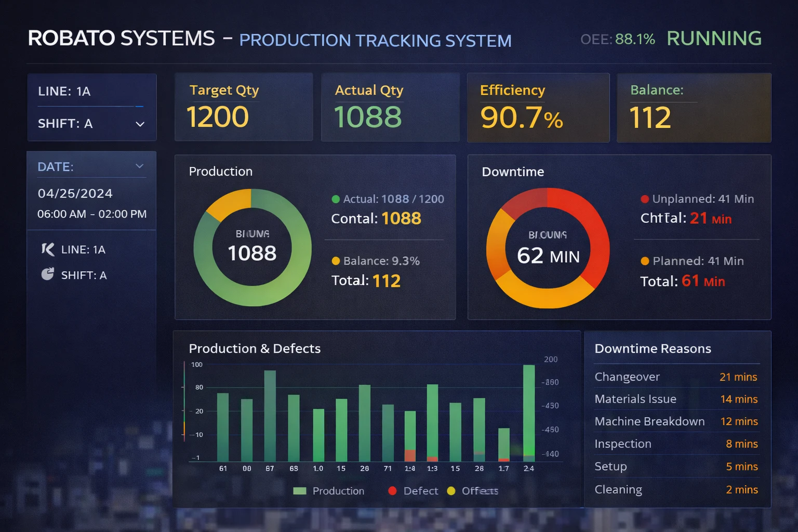Click the RUNNING status label
The image size is (798, 532).
tap(714, 38)
